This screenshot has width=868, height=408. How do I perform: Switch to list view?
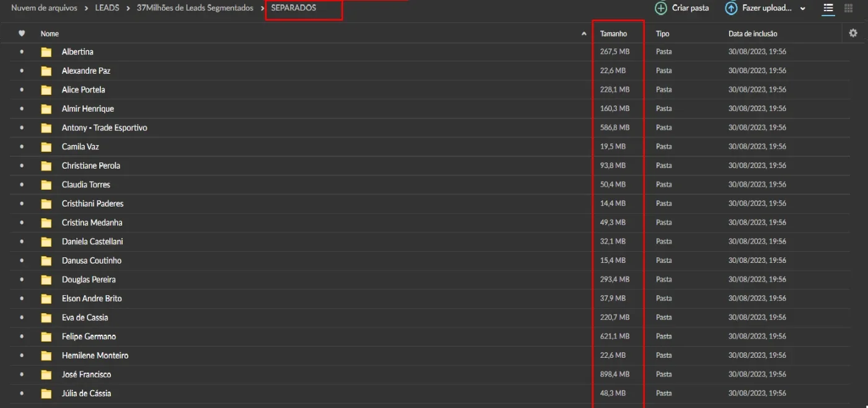pyautogui.click(x=828, y=8)
